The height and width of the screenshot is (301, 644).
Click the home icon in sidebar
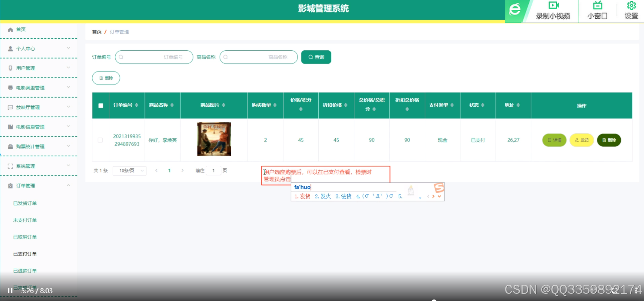coord(11,30)
